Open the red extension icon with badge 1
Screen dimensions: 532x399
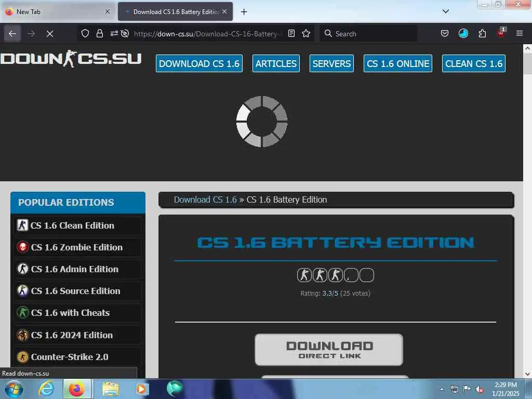[x=501, y=33]
